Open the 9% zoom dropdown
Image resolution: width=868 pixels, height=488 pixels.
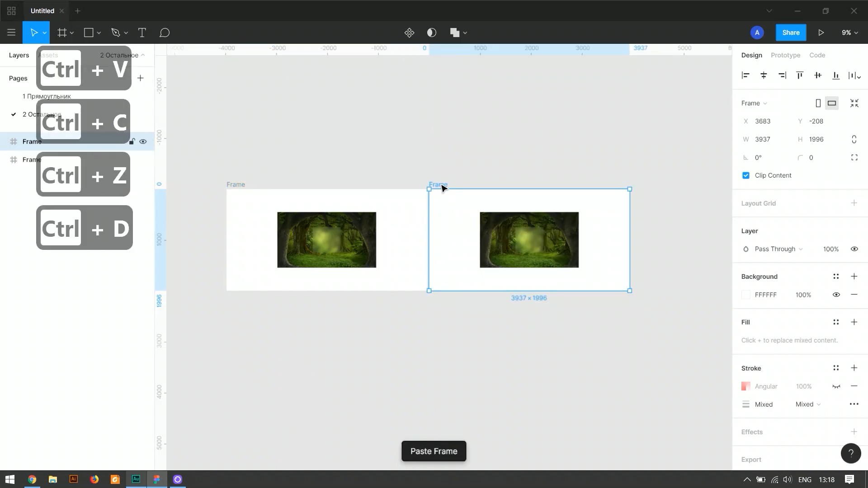[849, 33]
